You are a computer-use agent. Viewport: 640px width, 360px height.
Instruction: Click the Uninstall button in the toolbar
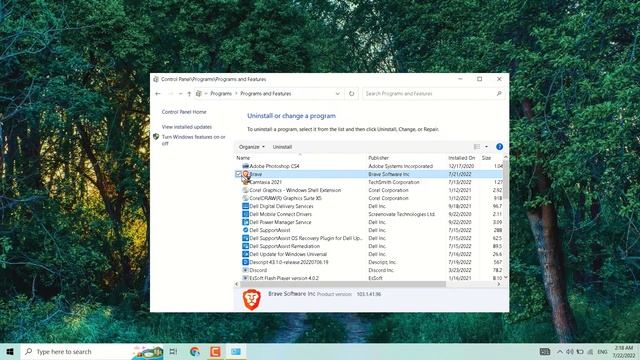tap(282, 147)
